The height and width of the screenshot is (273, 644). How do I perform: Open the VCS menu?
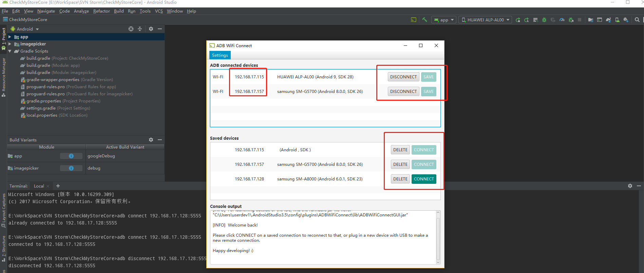pos(159,11)
